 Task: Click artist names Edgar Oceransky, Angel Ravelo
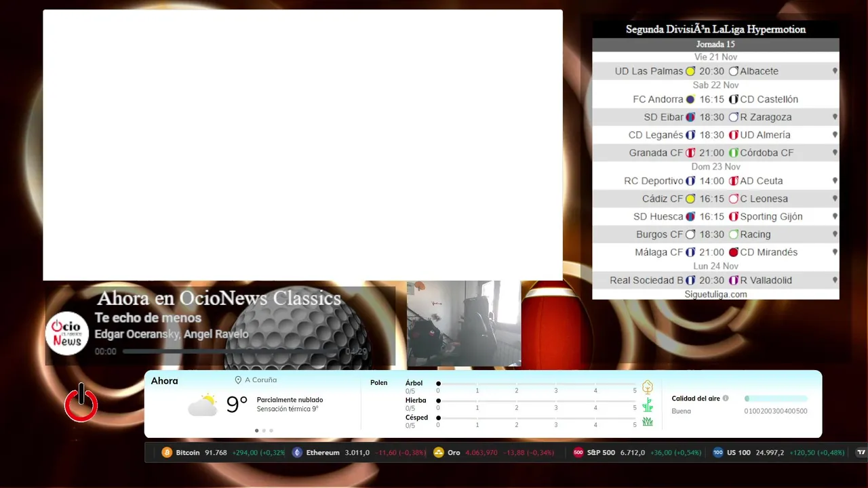click(172, 334)
